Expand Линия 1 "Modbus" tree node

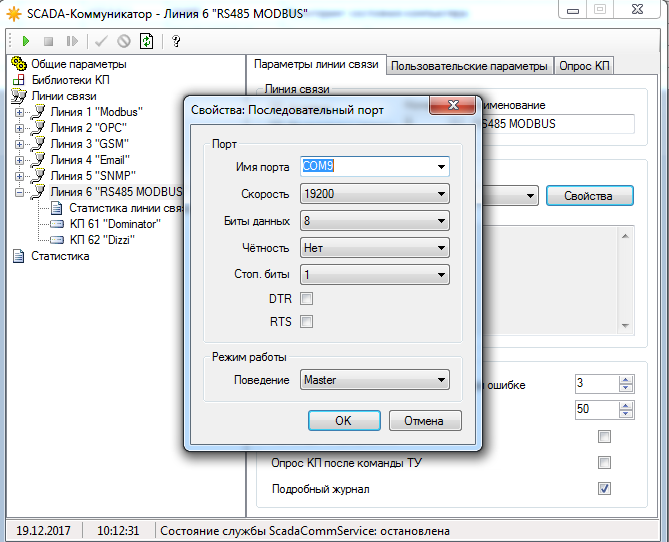pos(20,112)
